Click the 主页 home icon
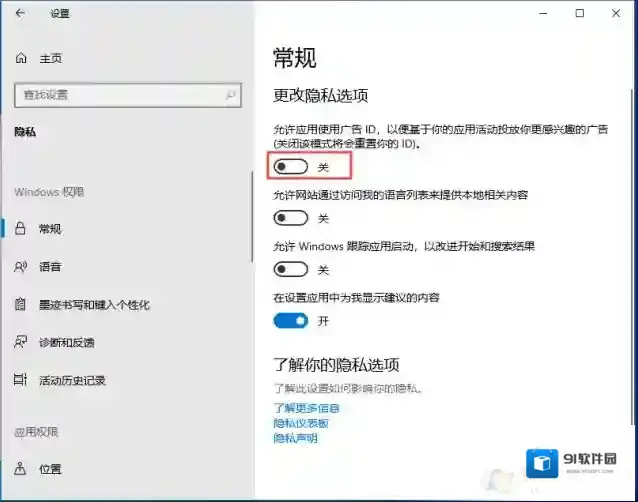This screenshot has height=502, width=638. (x=21, y=59)
